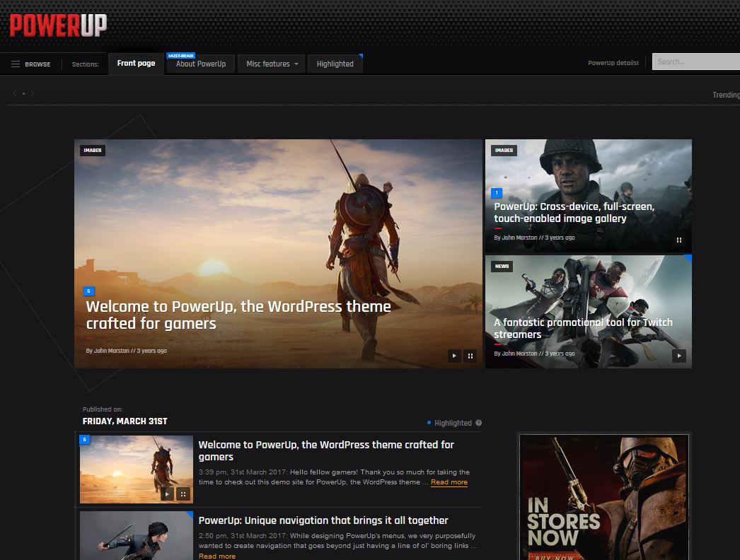Click author John Marston on hero card
The width and height of the screenshot is (740, 560).
[x=111, y=351]
